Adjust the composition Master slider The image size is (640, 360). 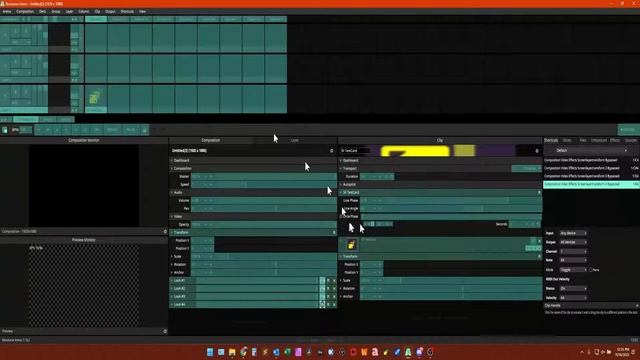click(x=264, y=176)
